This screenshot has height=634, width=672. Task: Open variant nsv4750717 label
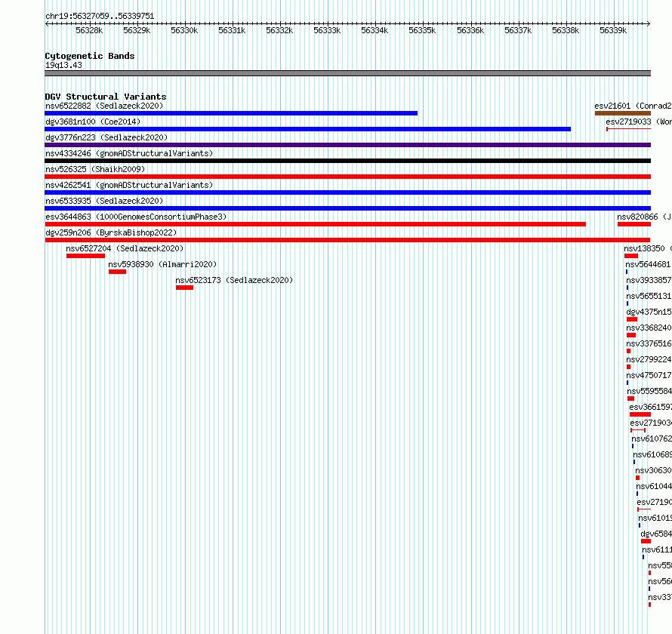649,375
